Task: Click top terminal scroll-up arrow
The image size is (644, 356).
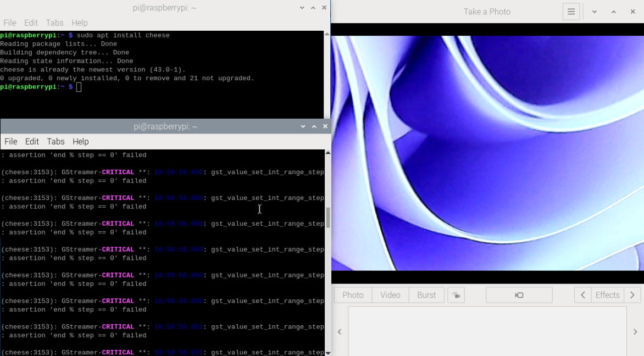Action: [327, 34]
